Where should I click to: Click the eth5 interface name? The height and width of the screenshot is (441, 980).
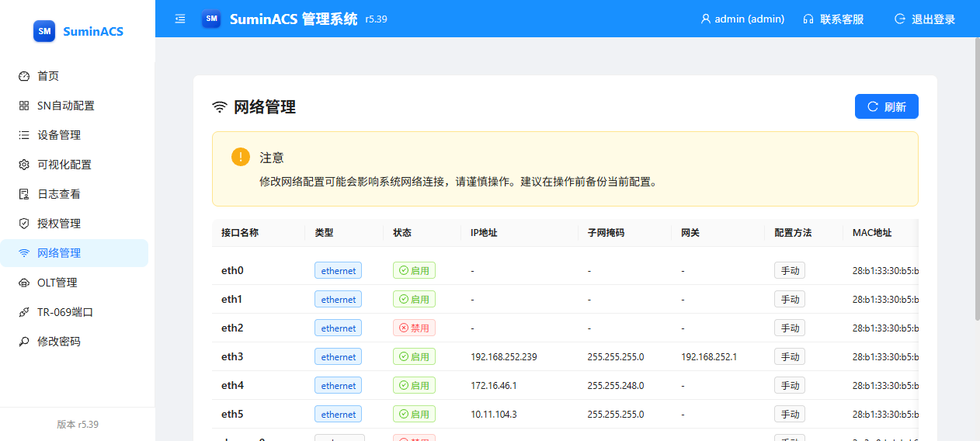(232, 414)
